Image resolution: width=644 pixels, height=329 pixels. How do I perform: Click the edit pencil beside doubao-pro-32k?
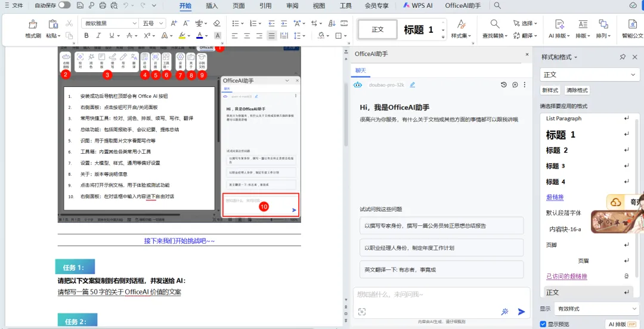tap(413, 85)
